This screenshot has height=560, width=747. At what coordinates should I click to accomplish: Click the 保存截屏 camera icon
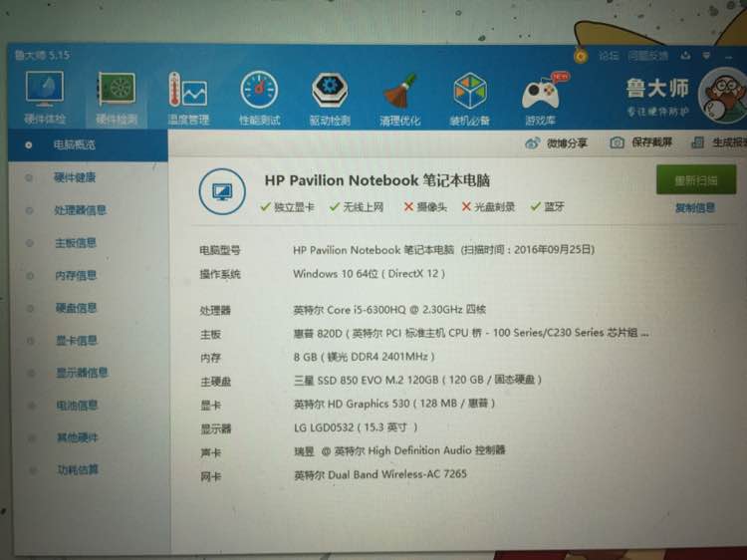tap(617, 142)
